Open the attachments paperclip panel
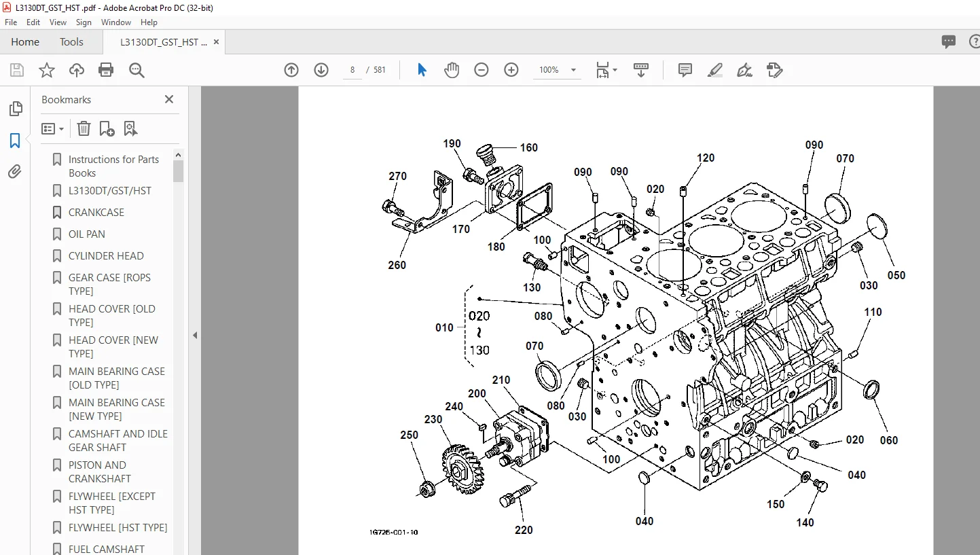Image resolution: width=980 pixels, height=555 pixels. coord(15,172)
